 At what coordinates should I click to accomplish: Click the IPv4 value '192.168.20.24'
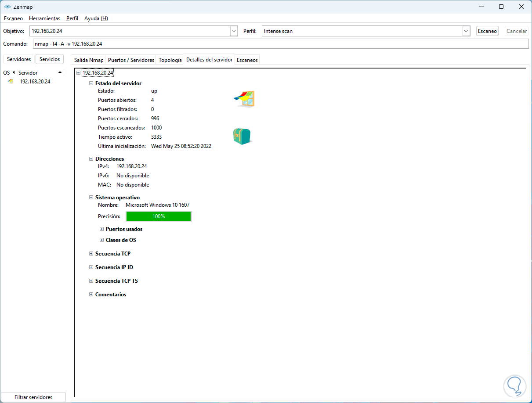point(131,166)
